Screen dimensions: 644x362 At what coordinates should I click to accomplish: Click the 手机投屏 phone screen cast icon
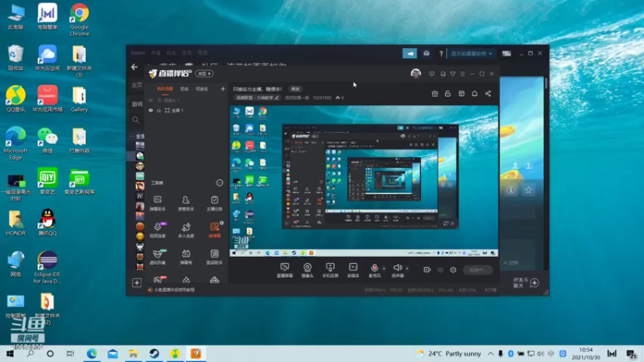(x=330, y=270)
